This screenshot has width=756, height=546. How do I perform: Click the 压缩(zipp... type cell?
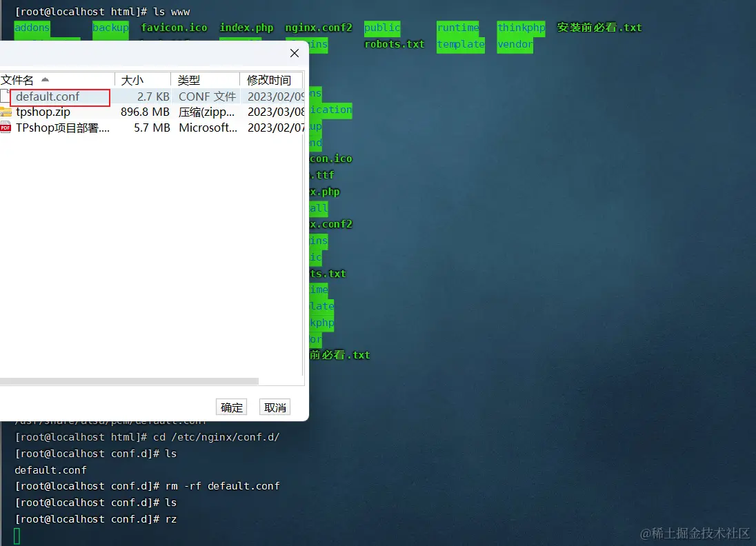click(207, 112)
